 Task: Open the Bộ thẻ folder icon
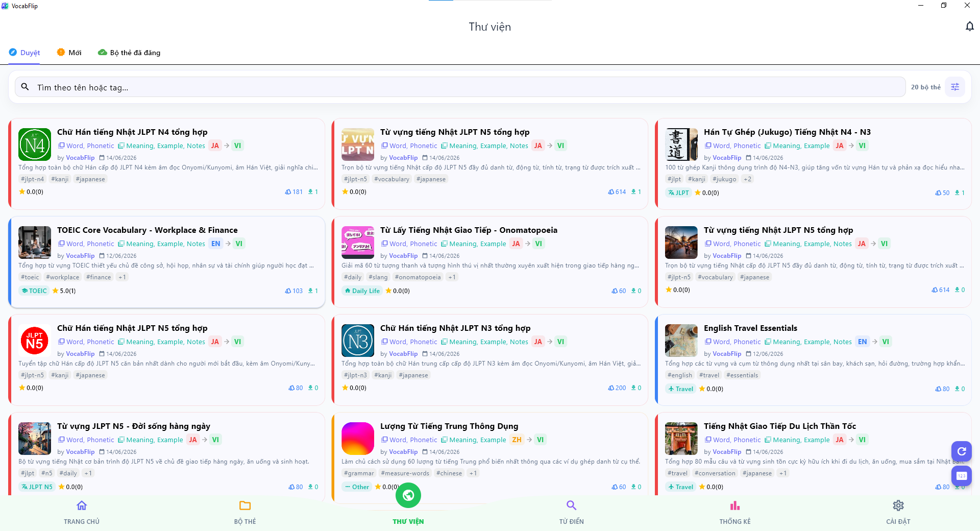[245, 505]
